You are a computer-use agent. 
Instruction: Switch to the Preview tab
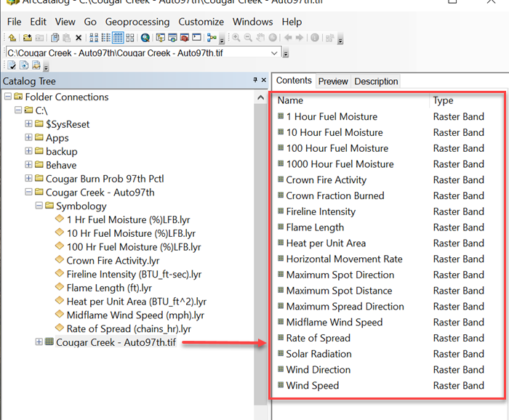(333, 81)
